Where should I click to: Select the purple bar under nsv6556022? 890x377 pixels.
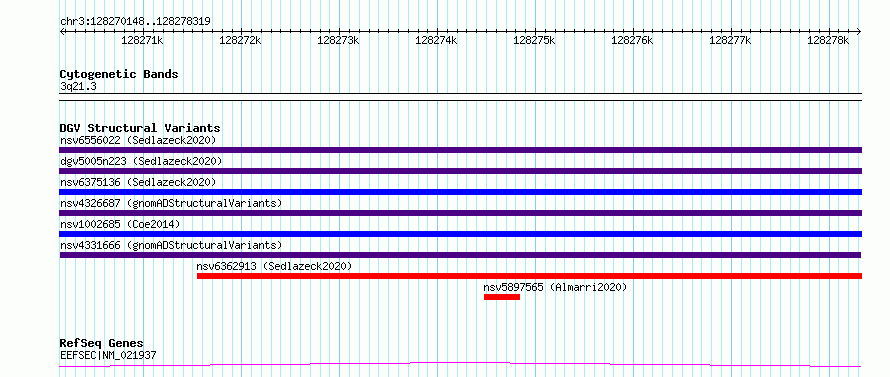[460, 150]
